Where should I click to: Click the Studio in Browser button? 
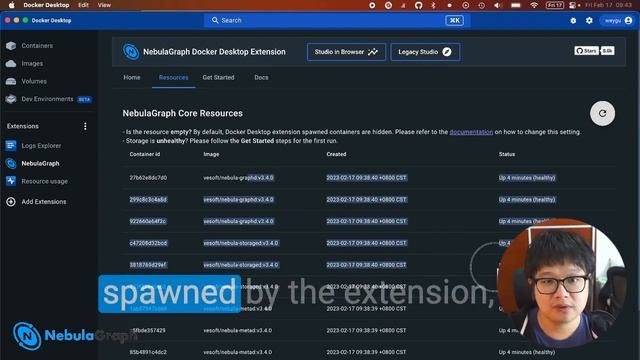pyautogui.click(x=346, y=52)
